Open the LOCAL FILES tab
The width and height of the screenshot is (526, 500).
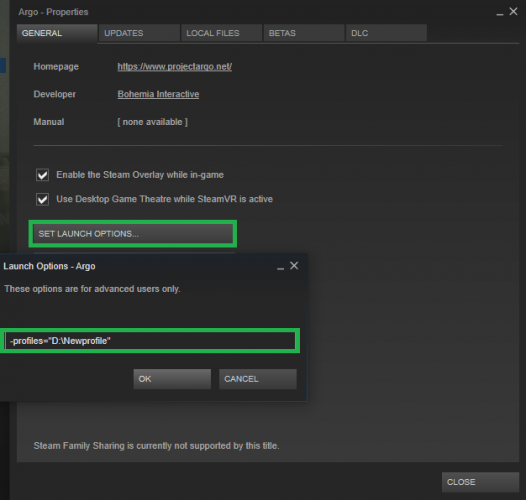pyautogui.click(x=221, y=33)
